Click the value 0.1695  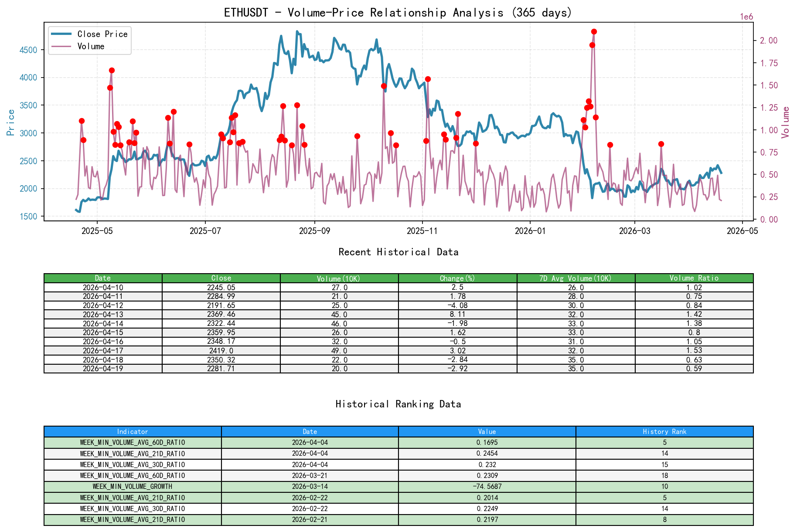pos(487,442)
